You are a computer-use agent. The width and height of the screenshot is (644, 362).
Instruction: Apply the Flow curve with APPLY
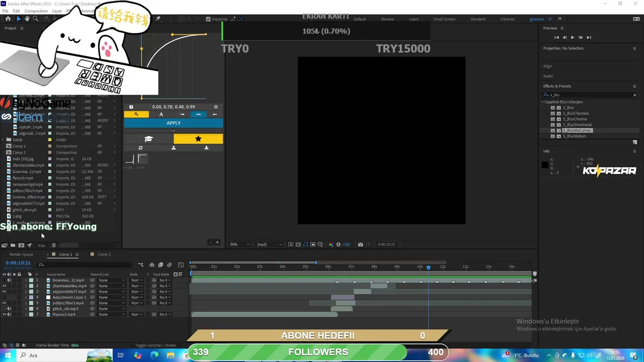point(174,123)
